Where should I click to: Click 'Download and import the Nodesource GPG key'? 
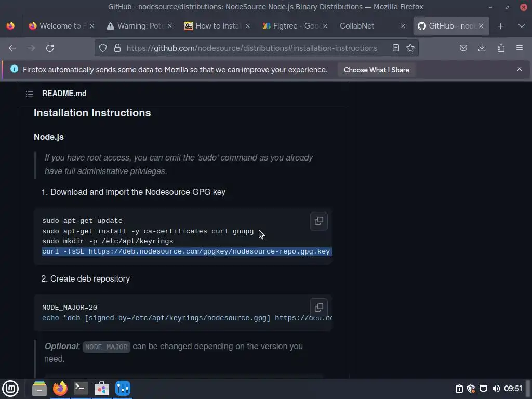pos(138,192)
